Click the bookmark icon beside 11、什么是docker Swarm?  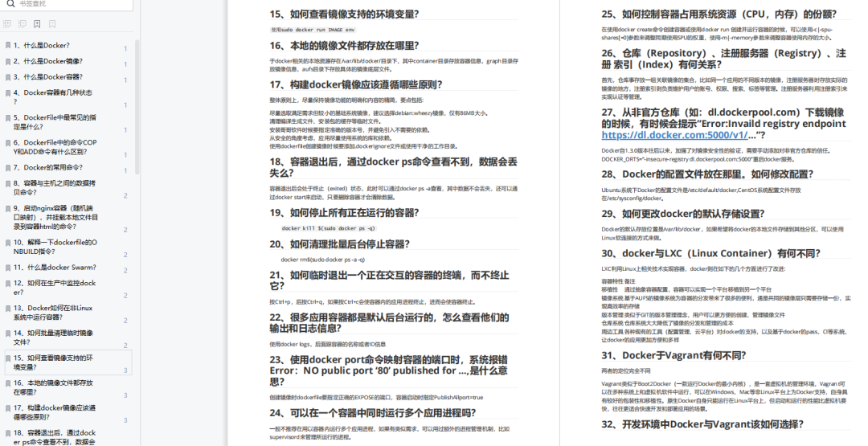point(8,268)
